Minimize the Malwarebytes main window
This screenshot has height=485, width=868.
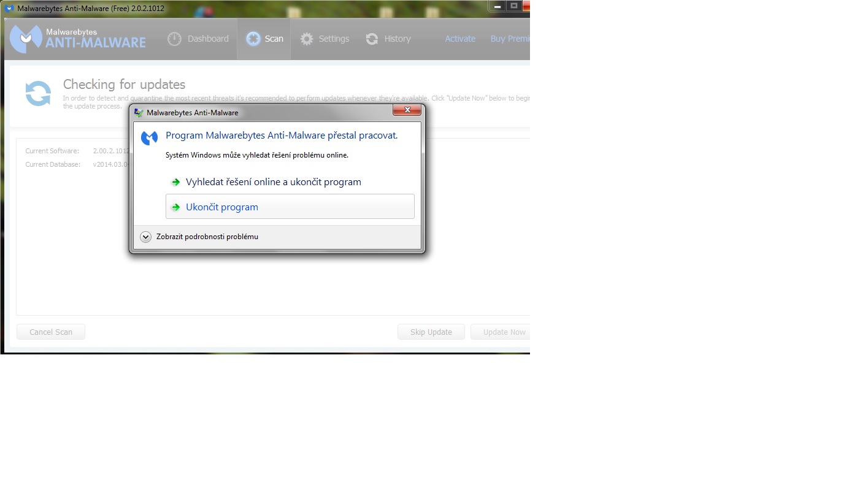[x=497, y=6]
